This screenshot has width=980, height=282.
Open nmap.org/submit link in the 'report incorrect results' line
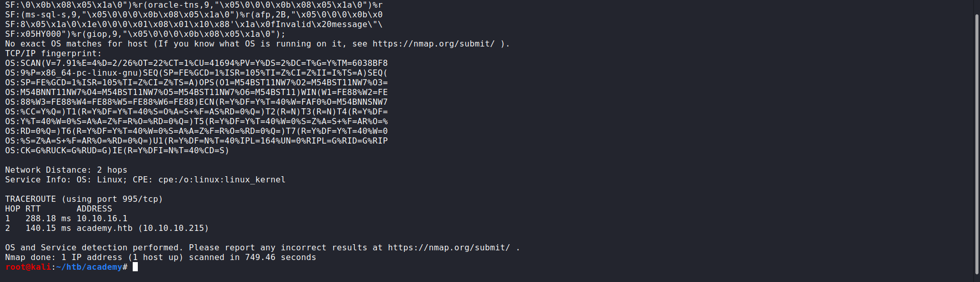[449, 248]
